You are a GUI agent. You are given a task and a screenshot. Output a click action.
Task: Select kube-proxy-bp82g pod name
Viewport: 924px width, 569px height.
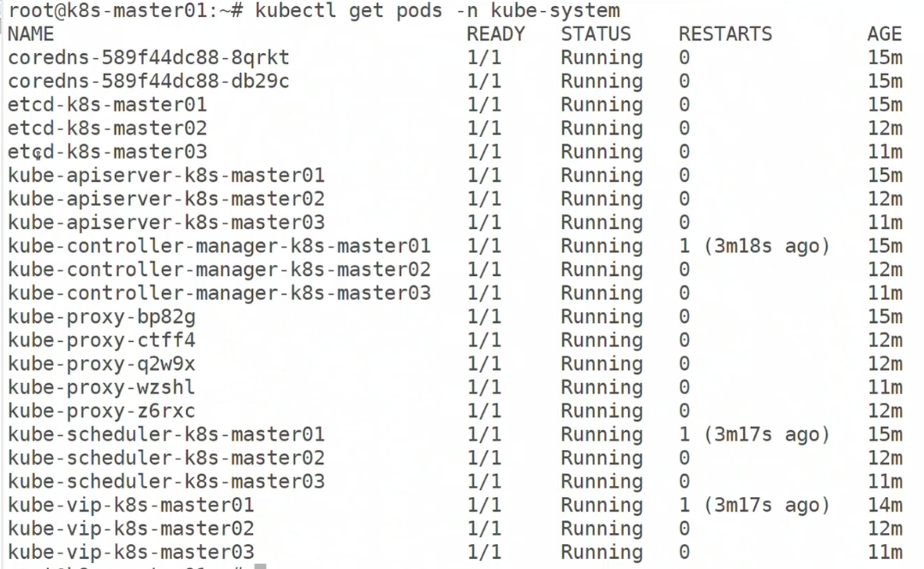coord(101,317)
